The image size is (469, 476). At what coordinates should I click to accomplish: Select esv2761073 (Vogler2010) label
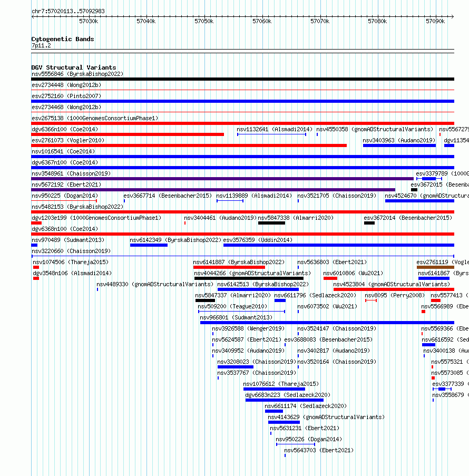point(68,140)
